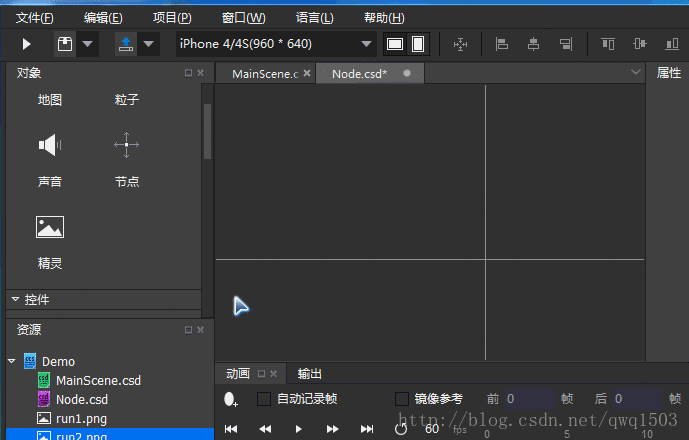Enable the 镜像参考 checkbox
This screenshot has width=689, height=440.
coord(402,399)
